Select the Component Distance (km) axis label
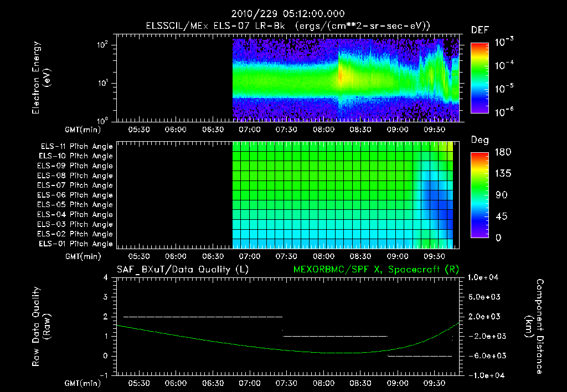 (534, 327)
